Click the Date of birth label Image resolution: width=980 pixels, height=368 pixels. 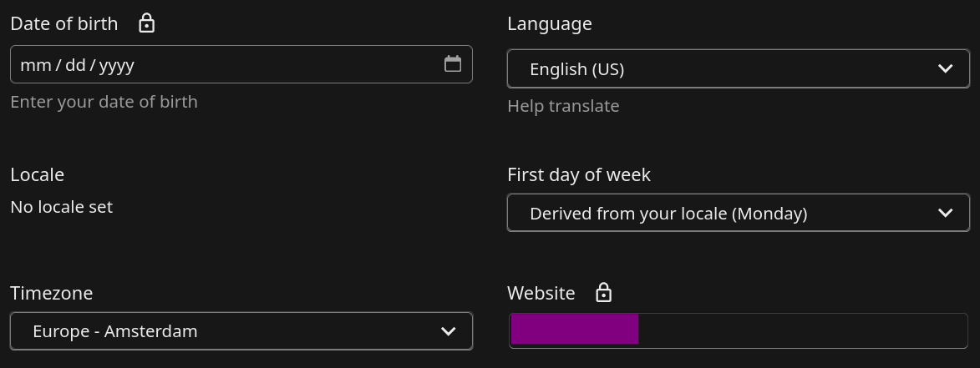64,23
